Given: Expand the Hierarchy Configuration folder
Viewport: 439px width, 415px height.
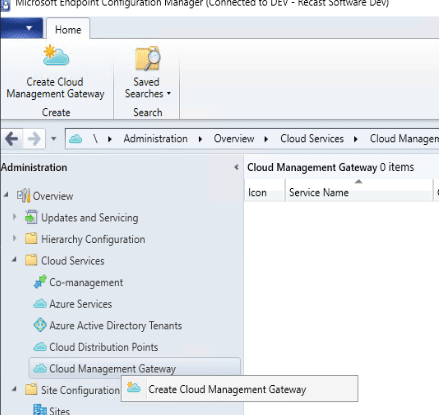Looking at the screenshot, I should [14, 238].
